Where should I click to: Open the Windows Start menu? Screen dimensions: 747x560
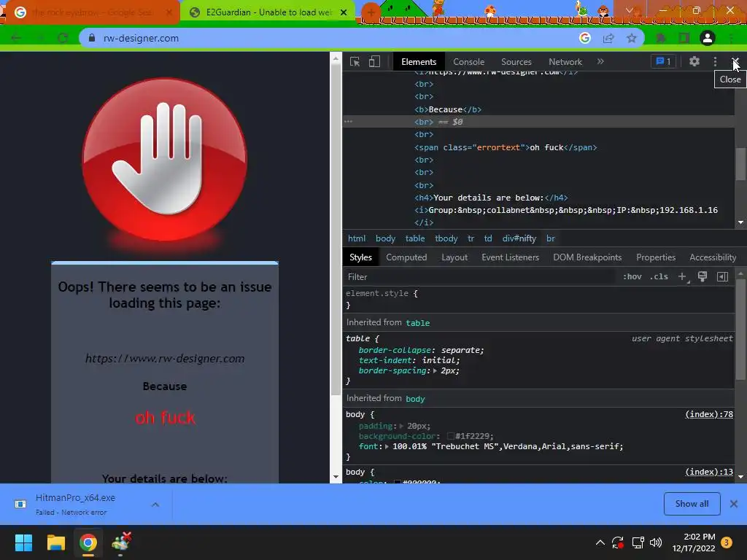[x=23, y=542]
